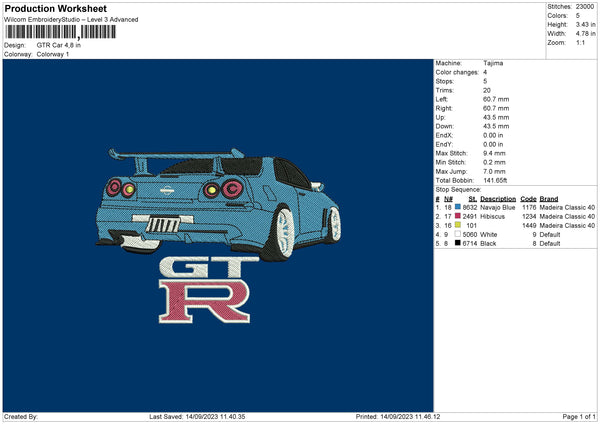This screenshot has width=600, height=424.
Task: Click the pink R letter in the design
Action: point(204,302)
